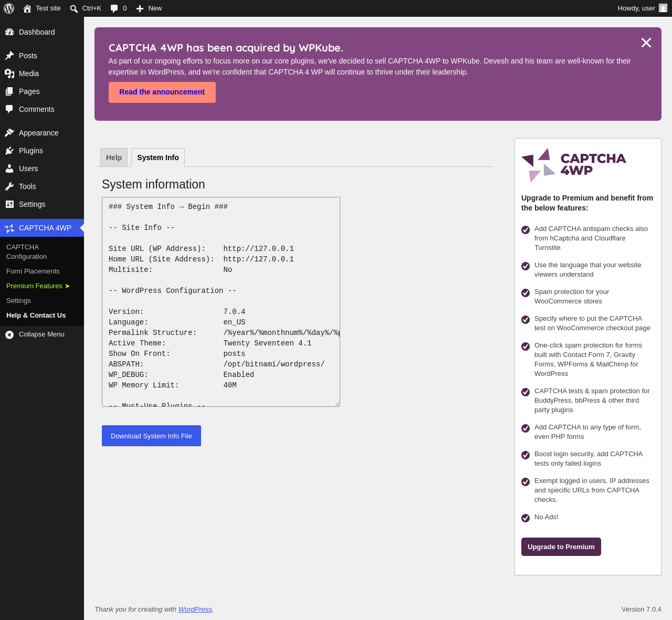
Task: Open the Dashboard menu item
Action: 42,32
